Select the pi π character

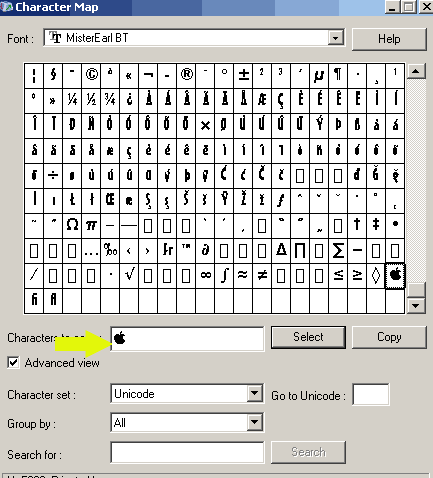(x=91, y=226)
